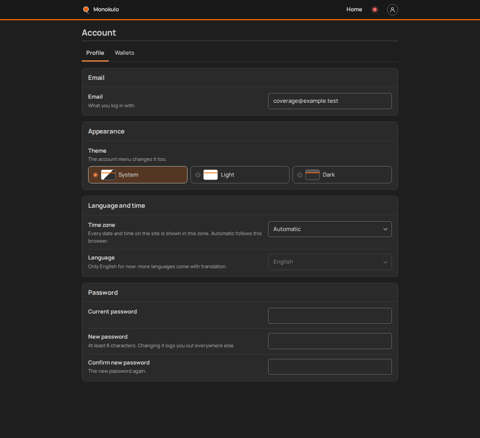Click the System theme preview icon
The width and height of the screenshot is (480, 438).
[x=108, y=175]
